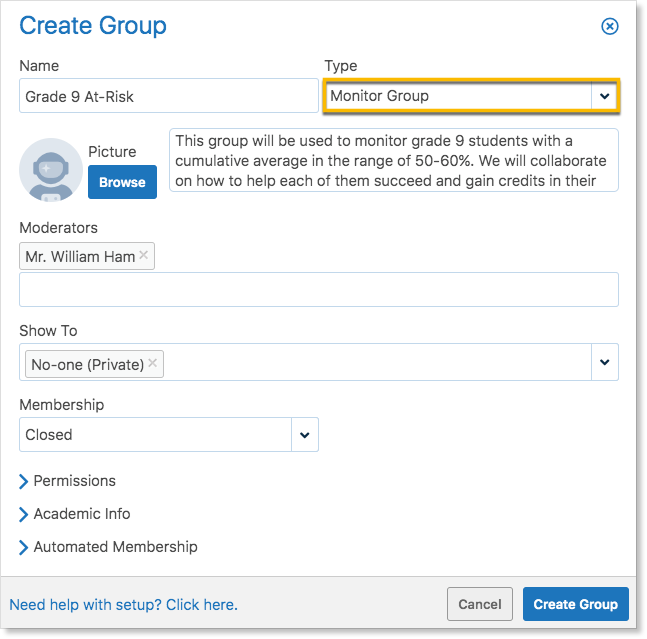Remove the No-one (Private) tag
This screenshot has width=647, height=639.
(152, 363)
